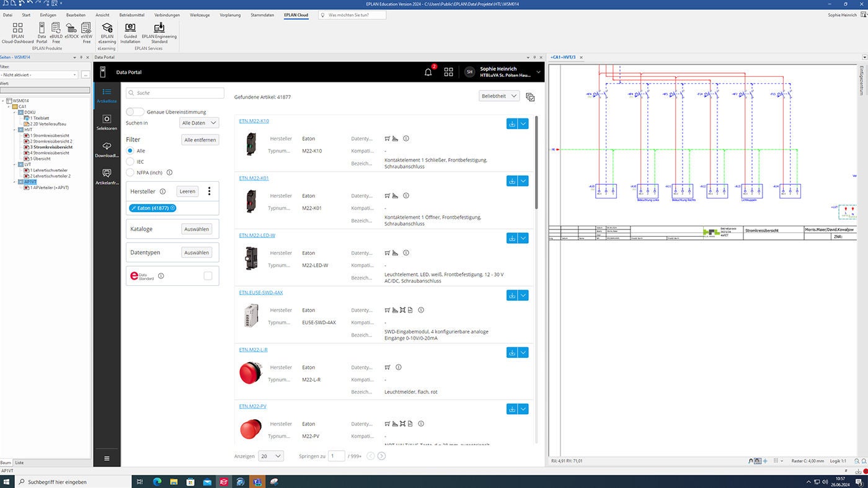Click the Suche search field
The width and height of the screenshot is (868, 488).
coord(175,93)
